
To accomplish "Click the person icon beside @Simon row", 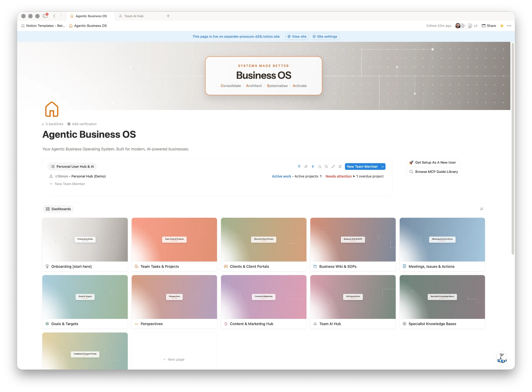I will (x=51, y=176).
